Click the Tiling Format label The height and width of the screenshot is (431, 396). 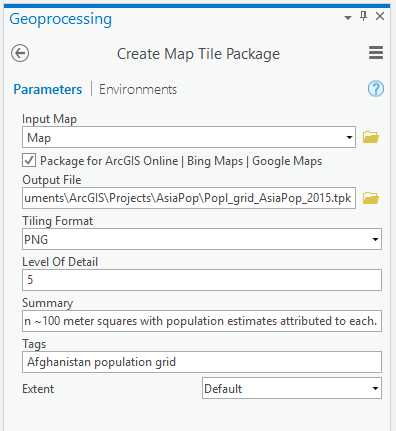pos(58,221)
